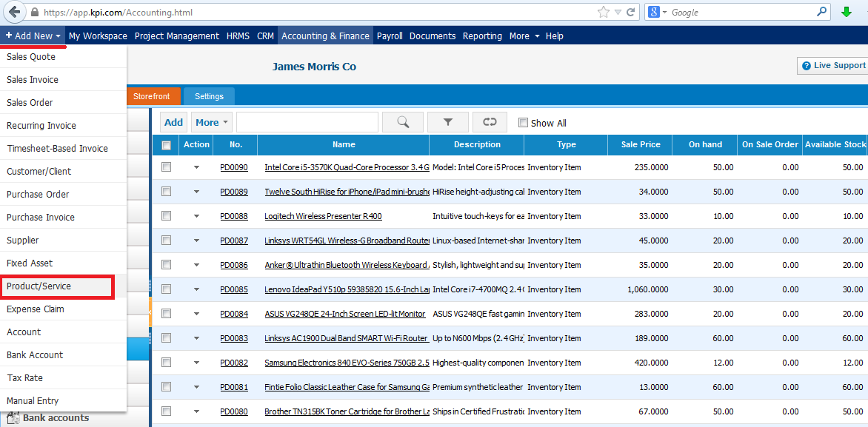Open address bar history dropdown arrow
Screen dimensions: 868x427
tap(618, 12)
